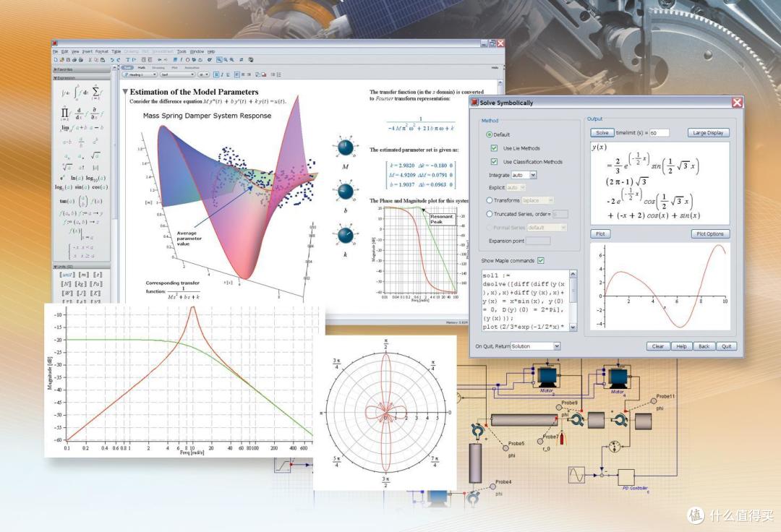Click the Redo arrow icon in the toolbar
This screenshot has width=781, height=532.
click(119, 60)
